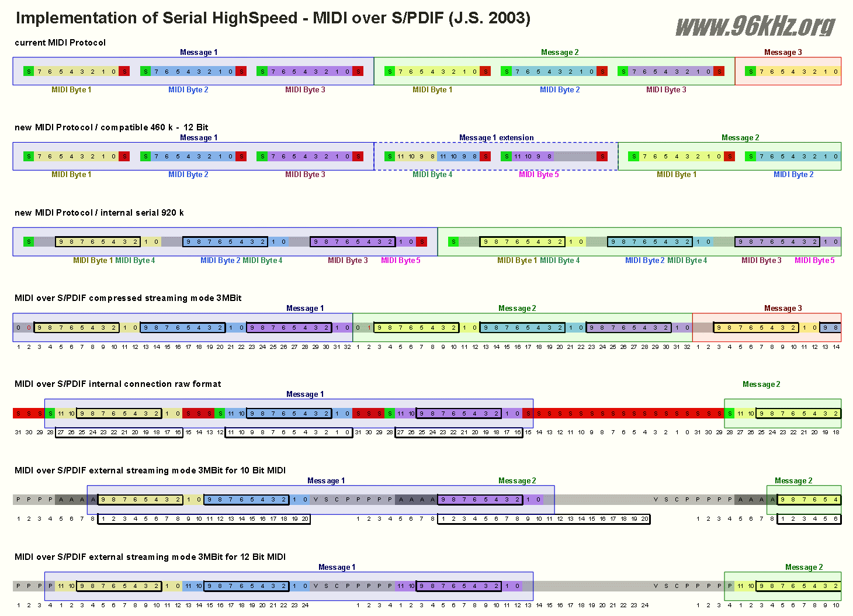
Task: Select 'Message 1' label in compatible 460 k section
Action: 199,138
